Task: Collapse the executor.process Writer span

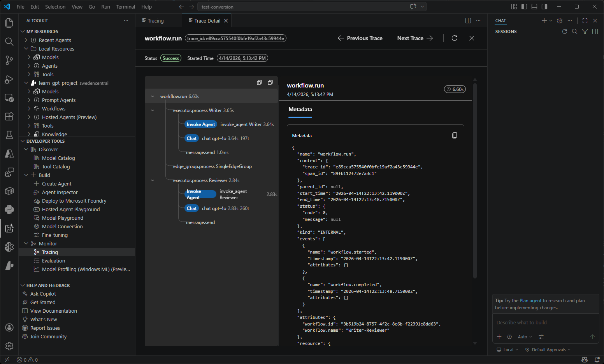Action: click(153, 110)
